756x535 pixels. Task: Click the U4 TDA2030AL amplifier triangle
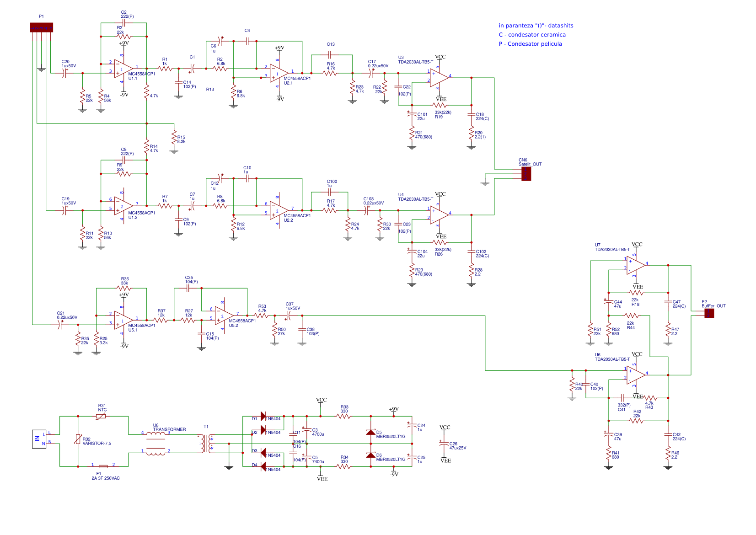[439, 215]
